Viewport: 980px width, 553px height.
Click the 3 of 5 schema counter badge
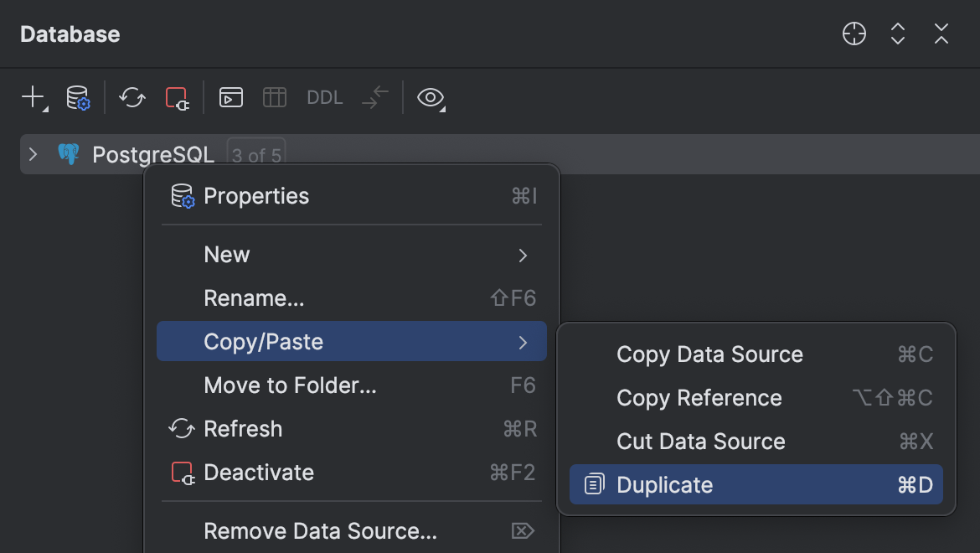255,154
